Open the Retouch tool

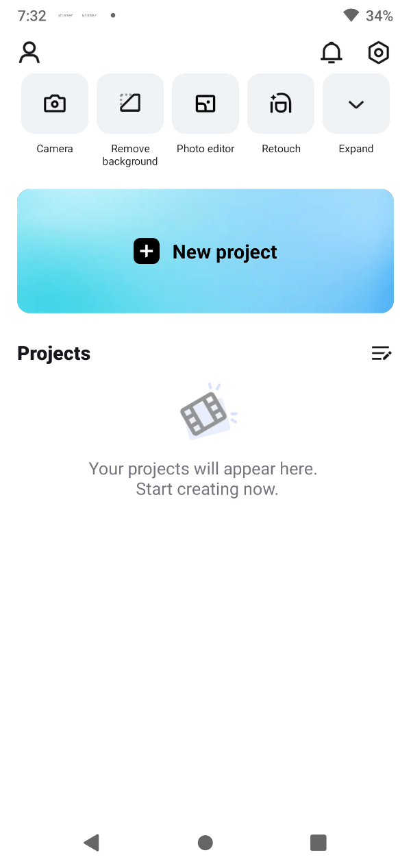[x=281, y=104]
